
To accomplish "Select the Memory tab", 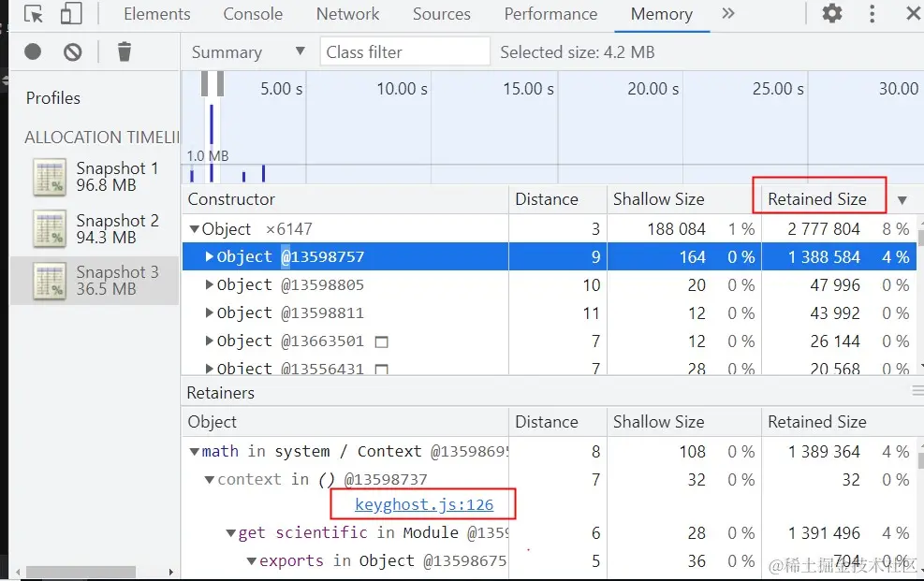I will tap(661, 14).
